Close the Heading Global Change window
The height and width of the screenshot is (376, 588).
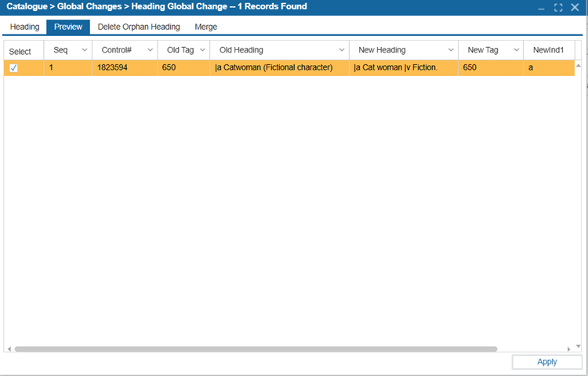[x=575, y=8]
